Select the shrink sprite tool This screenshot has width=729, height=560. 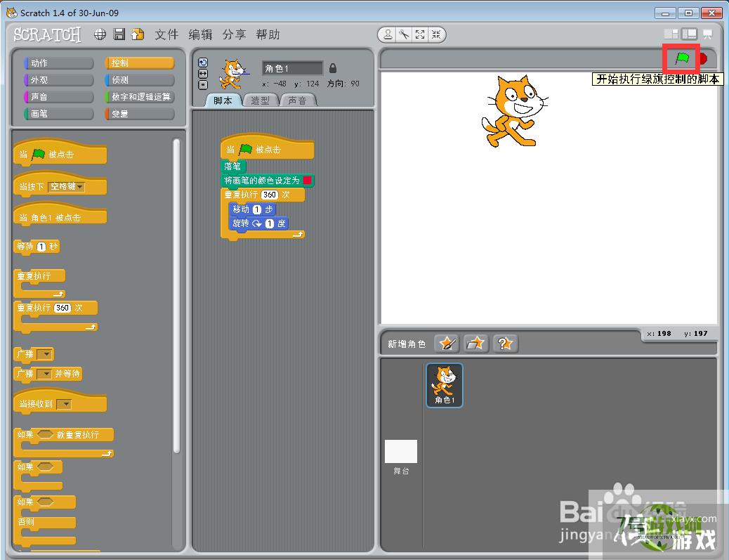click(x=436, y=34)
